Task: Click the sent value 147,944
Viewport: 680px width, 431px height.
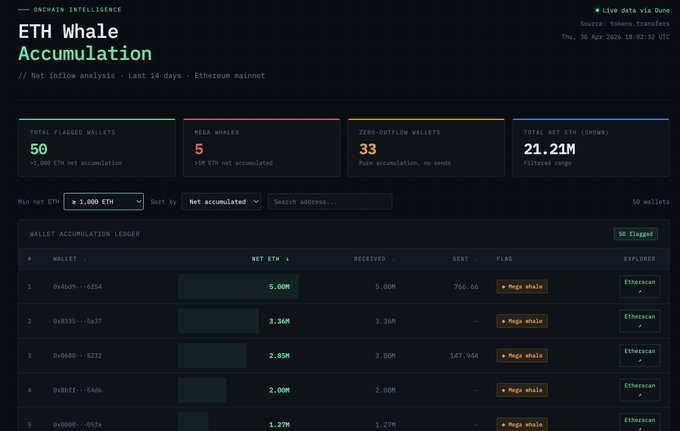Action: click(464, 356)
